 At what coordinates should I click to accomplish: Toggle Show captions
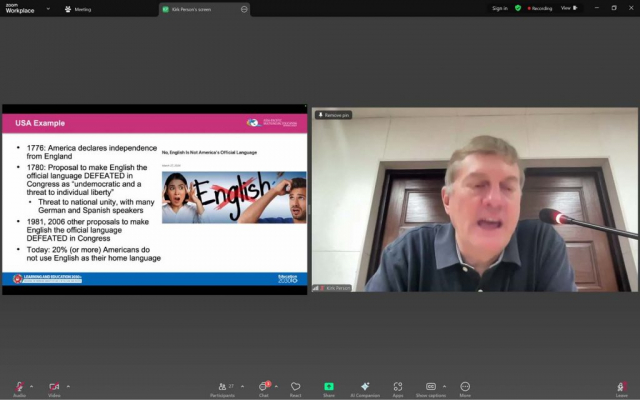[430, 386]
